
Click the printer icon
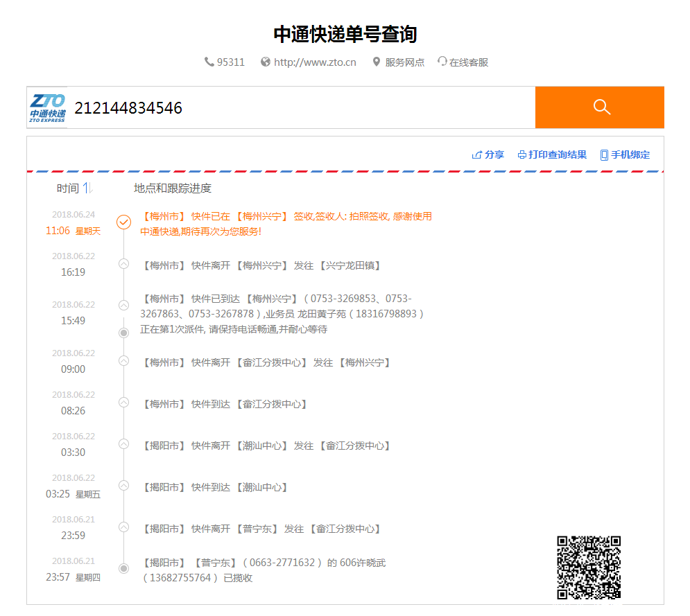pos(522,155)
